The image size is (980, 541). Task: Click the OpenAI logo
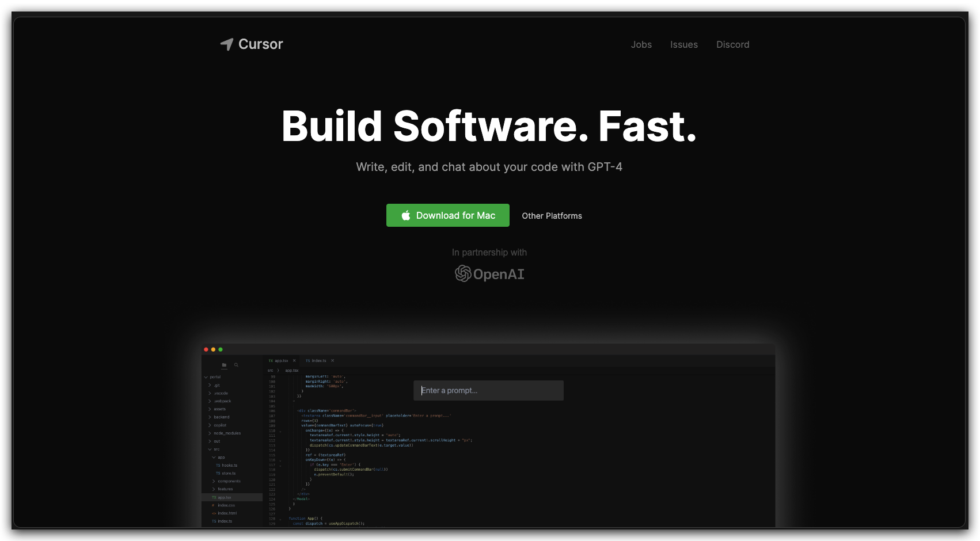tap(489, 274)
